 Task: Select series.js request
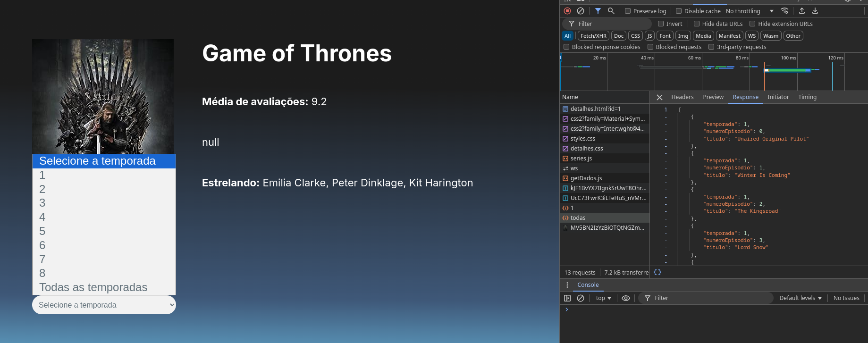(605, 159)
